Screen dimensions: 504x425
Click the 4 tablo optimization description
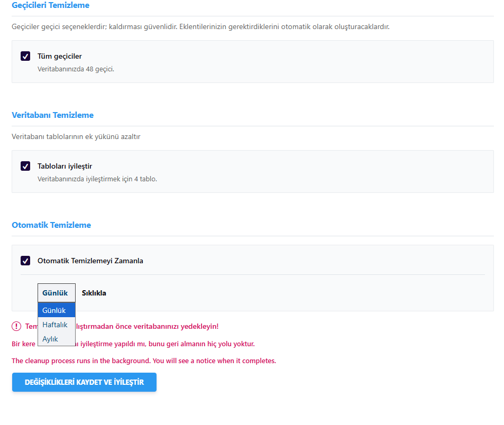coord(97,179)
